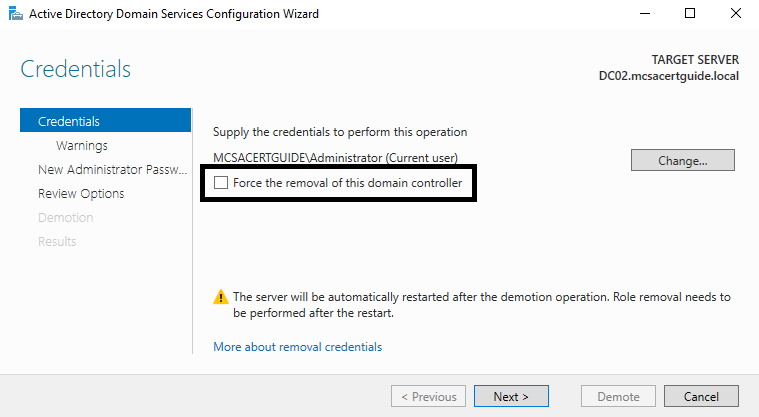Proceed with the Next button
The width and height of the screenshot is (759, 417).
pyautogui.click(x=511, y=396)
